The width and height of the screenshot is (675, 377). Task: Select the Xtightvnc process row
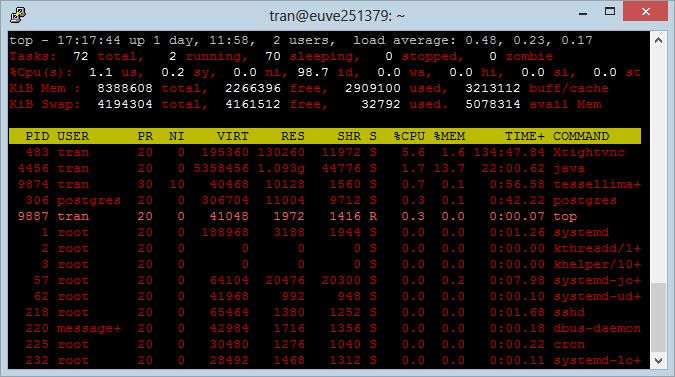(325, 152)
